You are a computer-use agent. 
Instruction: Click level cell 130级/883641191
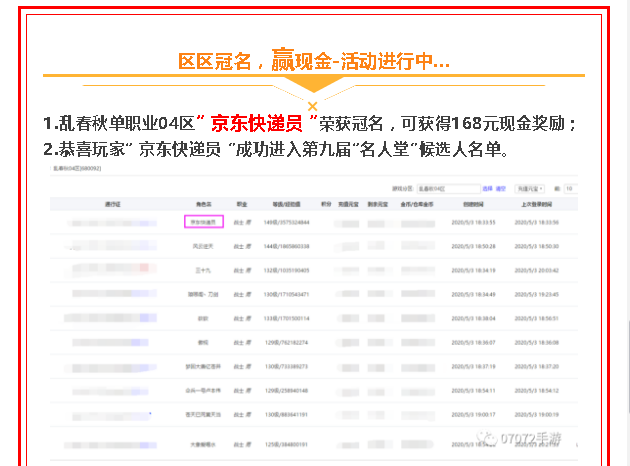tap(286, 415)
